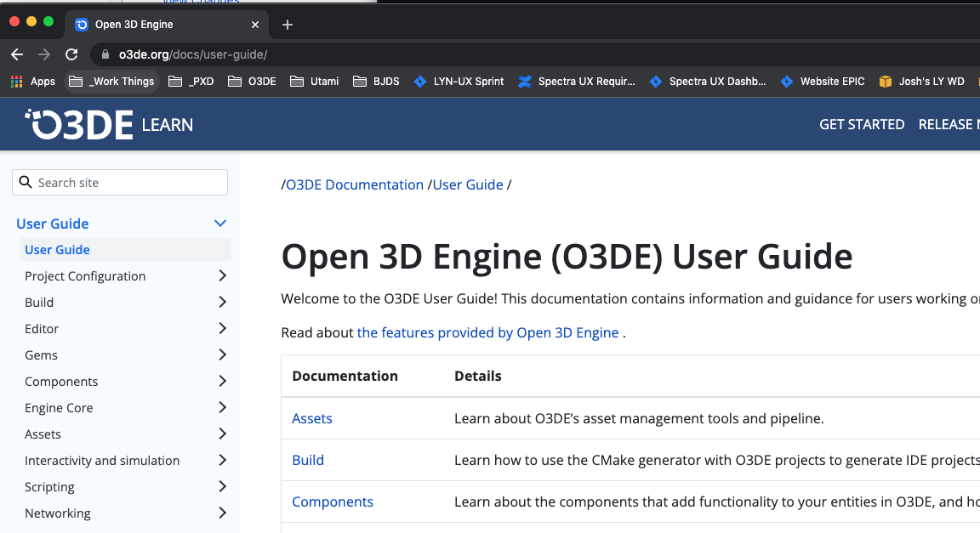Viewport: 980px width, 533px height.
Task: Open the Website EPIC bookmark
Action: click(x=823, y=82)
